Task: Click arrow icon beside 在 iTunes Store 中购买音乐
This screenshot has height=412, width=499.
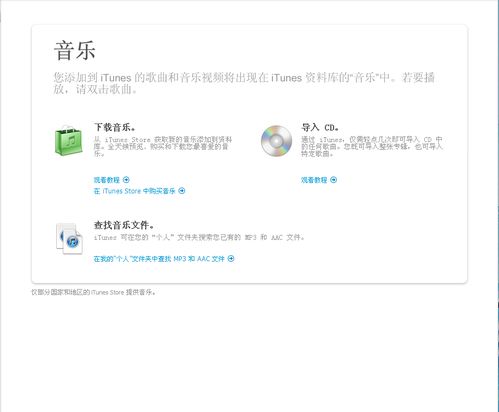Action: 182,191
